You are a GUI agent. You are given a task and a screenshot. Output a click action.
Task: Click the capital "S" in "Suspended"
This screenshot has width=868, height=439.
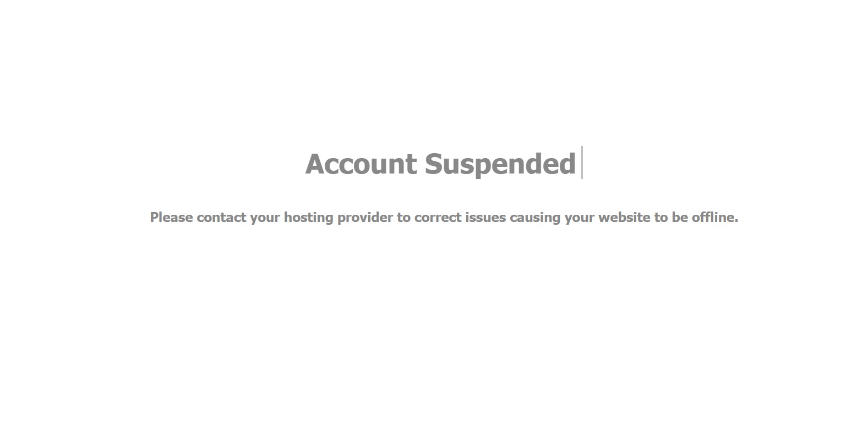point(434,164)
